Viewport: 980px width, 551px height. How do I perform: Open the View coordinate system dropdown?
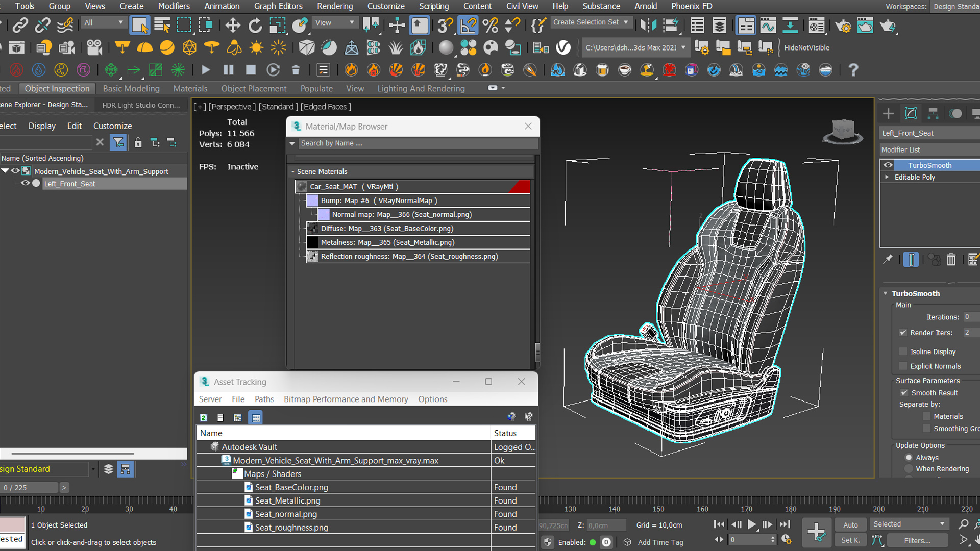[x=334, y=22]
